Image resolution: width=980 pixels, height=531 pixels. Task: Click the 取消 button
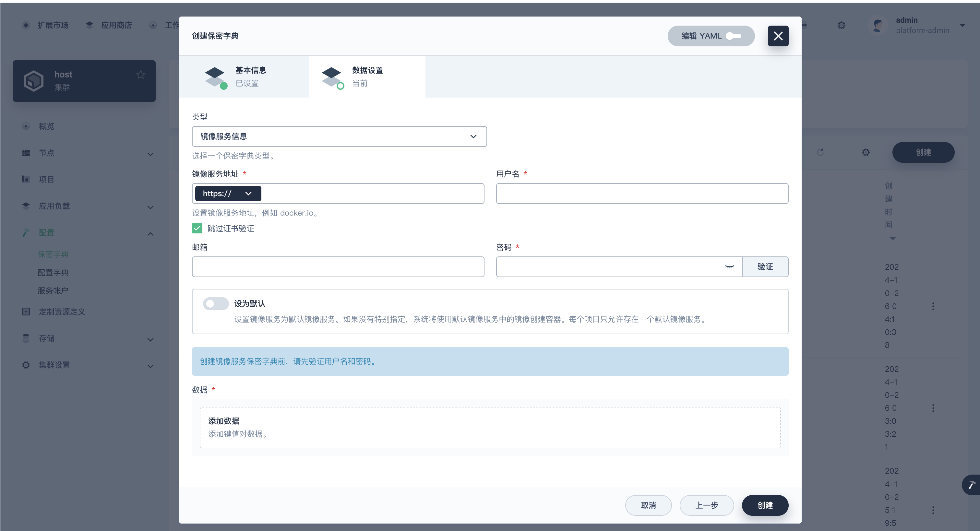coord(648,505)
